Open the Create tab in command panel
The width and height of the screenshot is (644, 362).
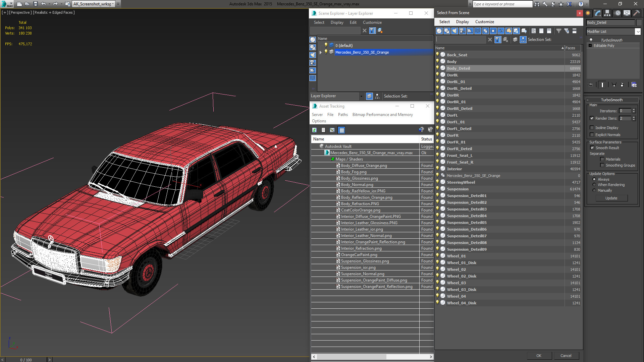(x=588, y=13)
